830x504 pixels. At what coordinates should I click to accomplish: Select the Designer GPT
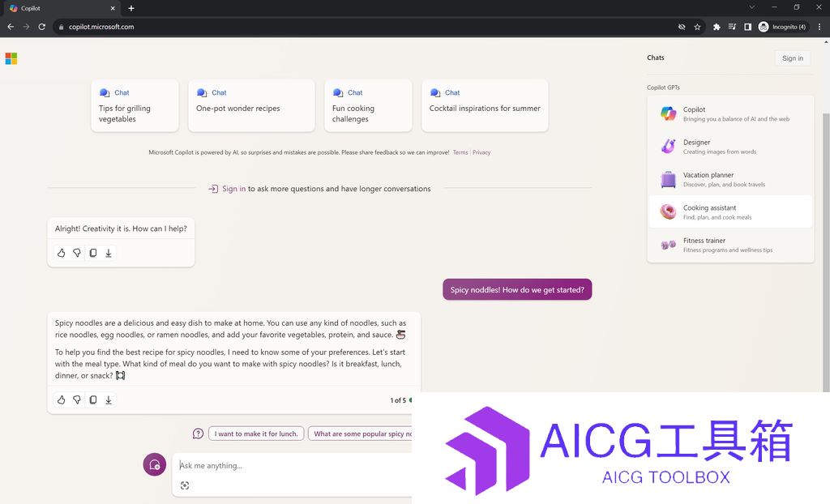(730, 147)
